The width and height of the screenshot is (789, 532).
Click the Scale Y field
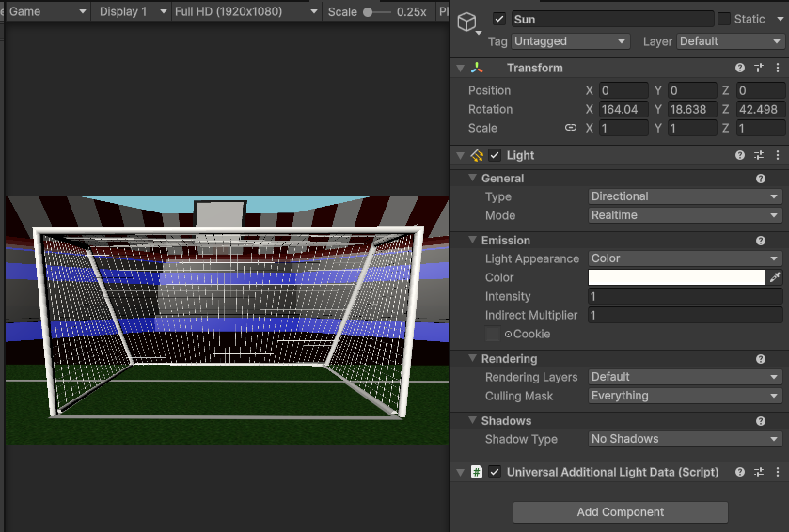[x=692, y=128]
